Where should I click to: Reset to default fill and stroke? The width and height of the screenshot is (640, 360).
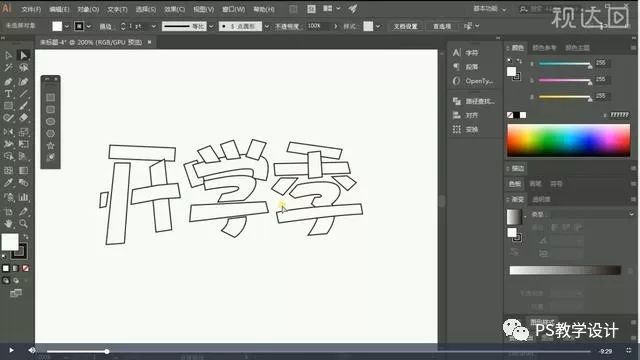click(x=4, y=256)
